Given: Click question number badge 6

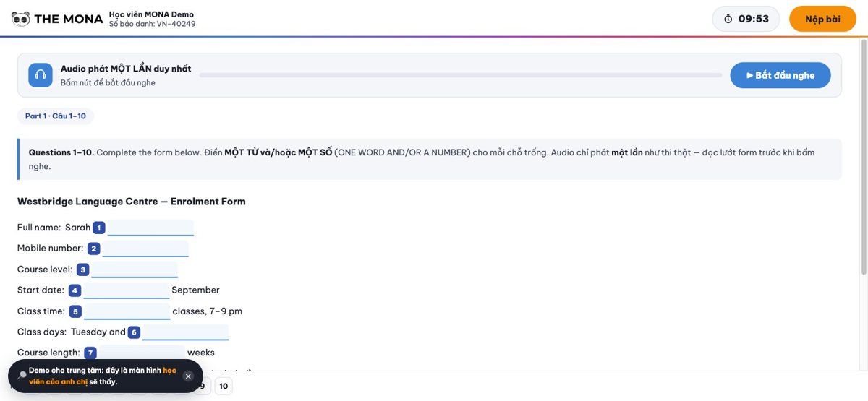Looking at the screenshot, I should [x=134, y=332].
